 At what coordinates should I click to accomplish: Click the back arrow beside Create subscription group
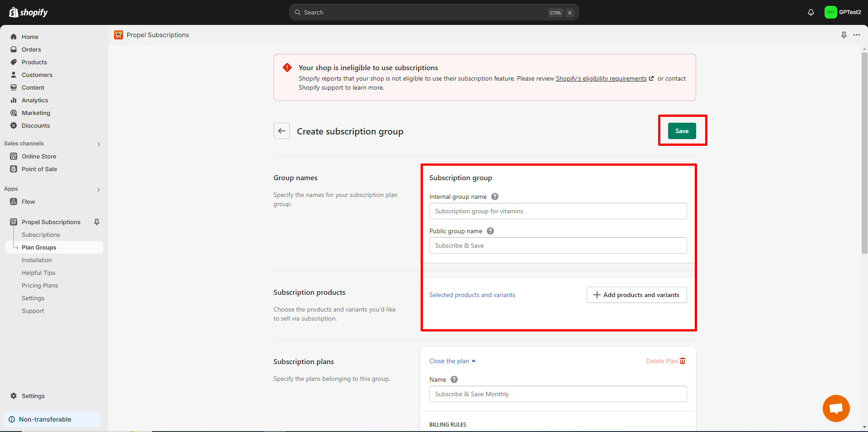pyautogui.click(x=281, y=131)
